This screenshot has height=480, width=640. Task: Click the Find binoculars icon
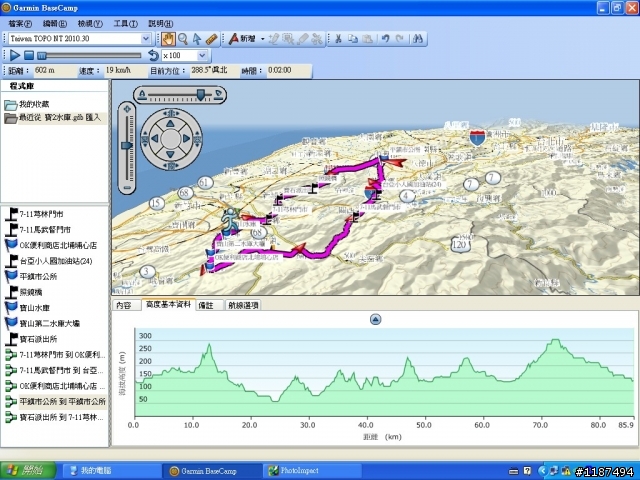(418, 39)
